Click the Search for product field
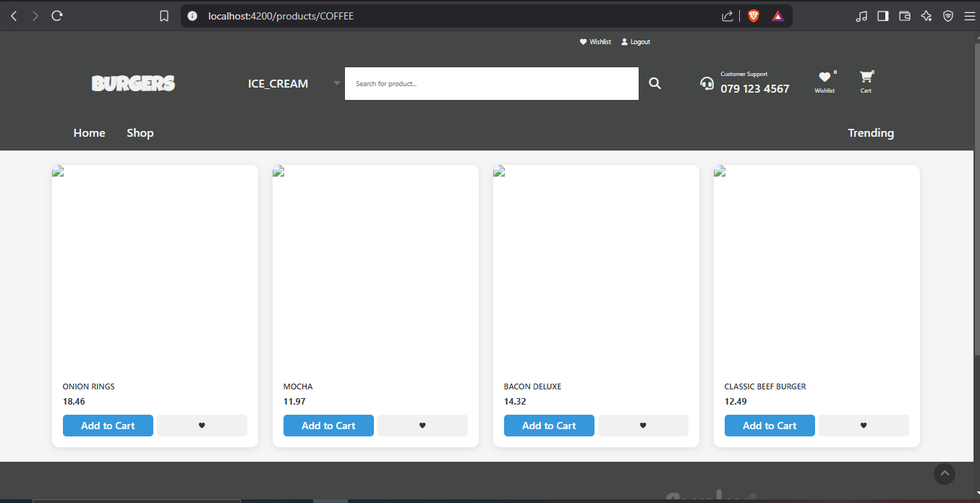 click(492, 83)
